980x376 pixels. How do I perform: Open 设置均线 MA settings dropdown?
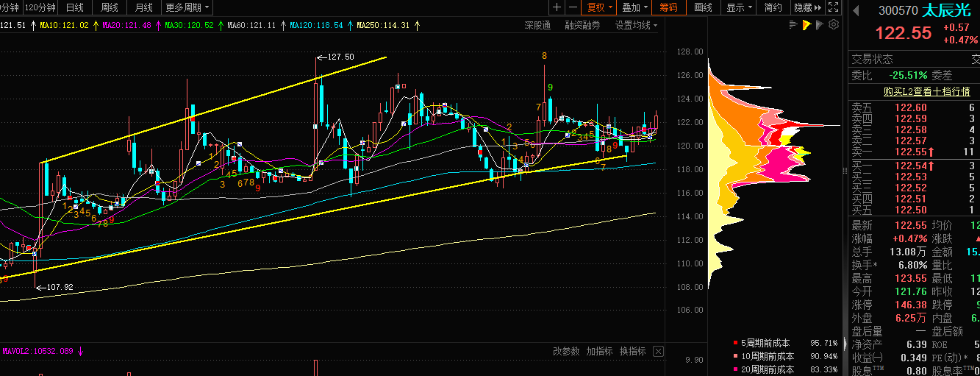click(636, 25)
